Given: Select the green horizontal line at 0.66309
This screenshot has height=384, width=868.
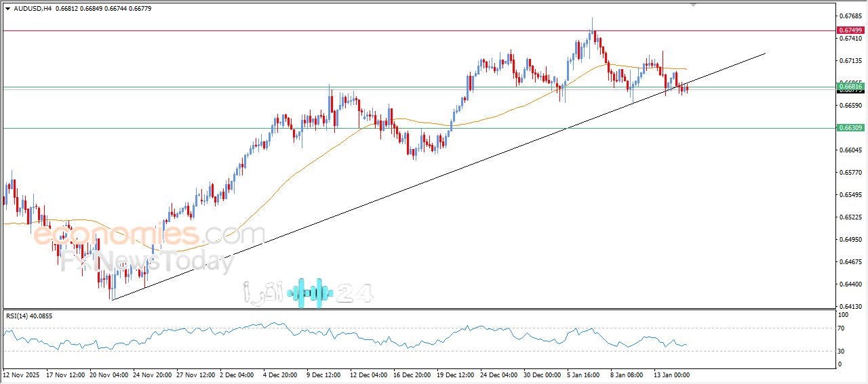Looking at the screenshot, I should coord(271,127).
